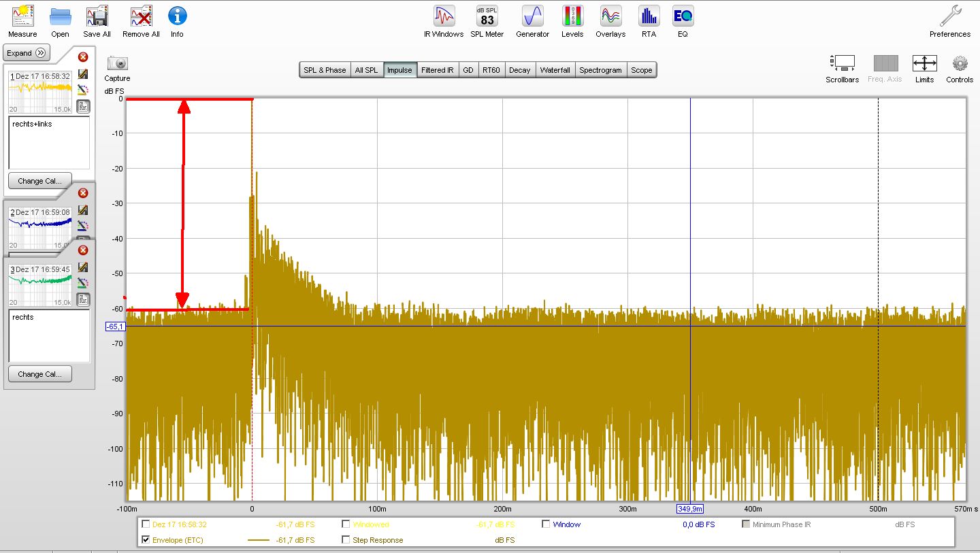This screenshot has width=980, height=553.
Task: Show the Decay graph tab
Action: pyautogui.click(x=519, y=70)
